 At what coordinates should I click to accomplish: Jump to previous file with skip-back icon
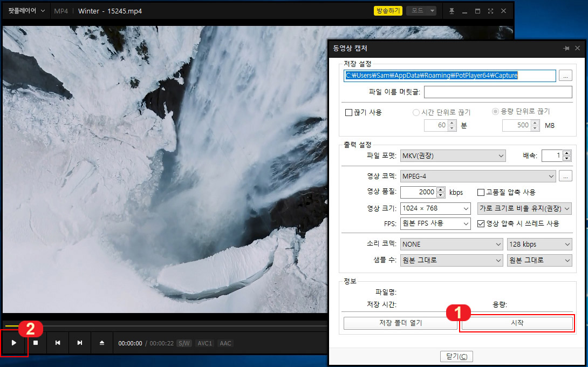pyautogui.click(x=58, y=343)
